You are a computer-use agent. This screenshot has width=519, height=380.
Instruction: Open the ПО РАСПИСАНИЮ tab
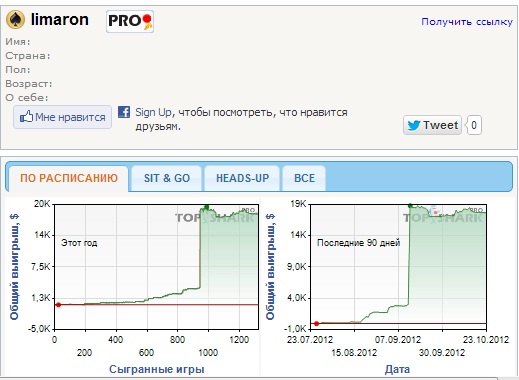[x=69, y=178]
